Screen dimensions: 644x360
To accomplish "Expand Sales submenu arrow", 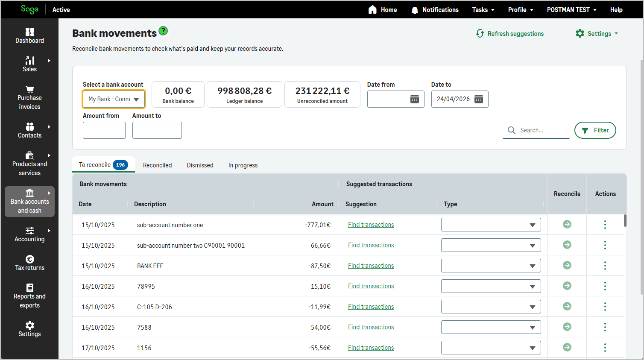I will pos(49,61).
